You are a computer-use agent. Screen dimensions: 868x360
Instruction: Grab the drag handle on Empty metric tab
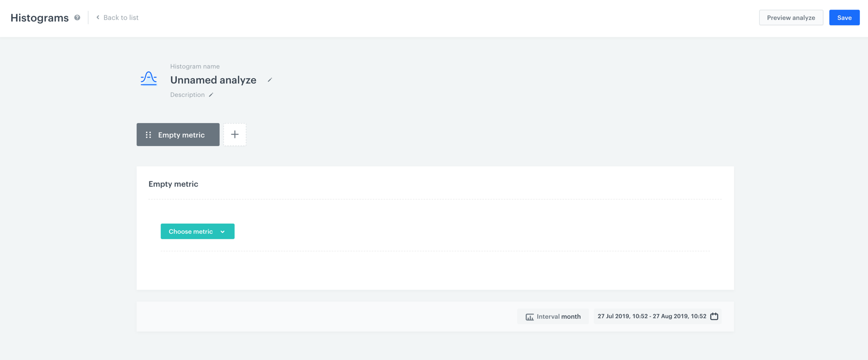pos(148,135)
